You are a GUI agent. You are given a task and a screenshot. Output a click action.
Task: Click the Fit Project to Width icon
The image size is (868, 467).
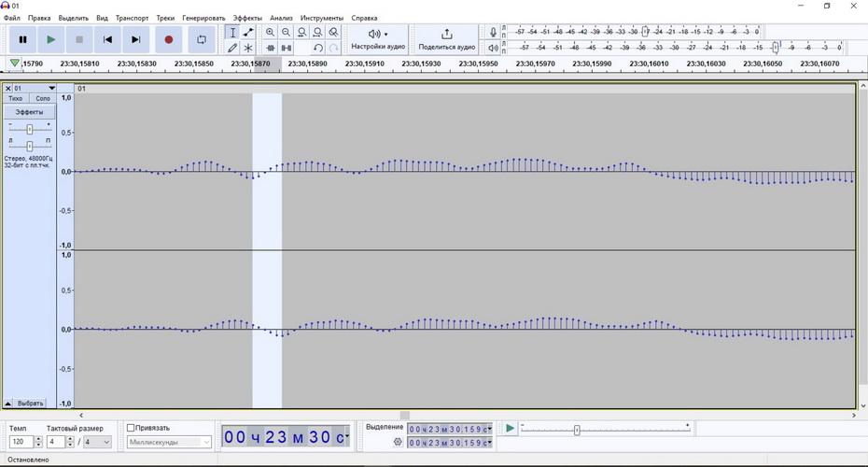pos(317,33)
